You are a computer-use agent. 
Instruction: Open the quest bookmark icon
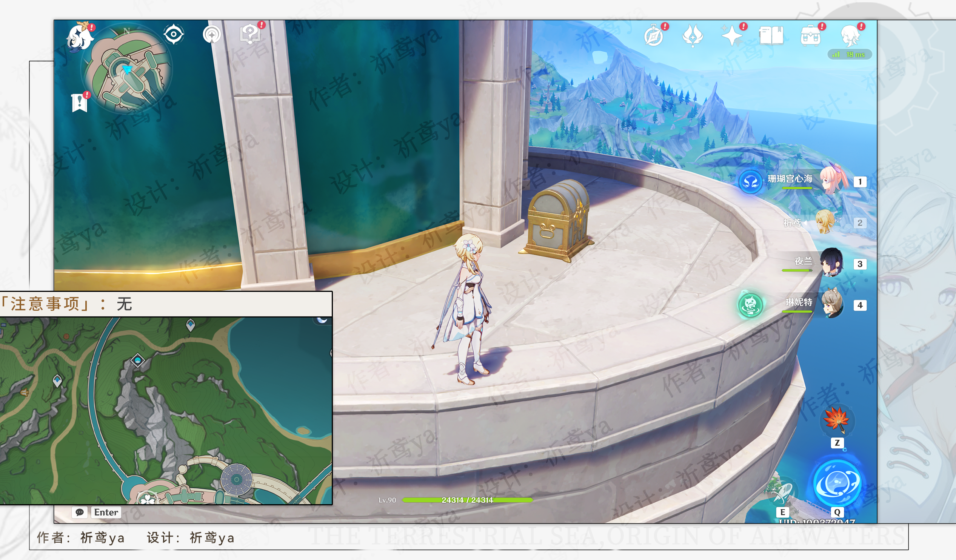pyautogui.click(x=79, y=103)
